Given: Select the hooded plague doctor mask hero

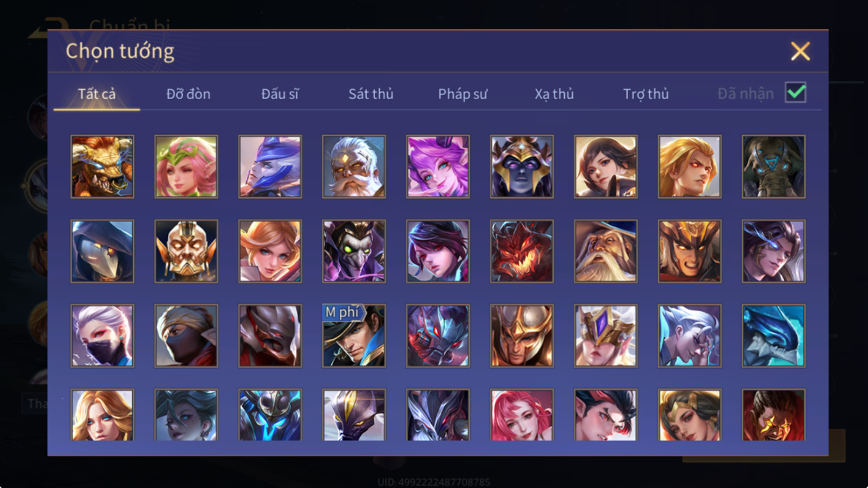Looking at the screenshot, I should pos(102,251).
